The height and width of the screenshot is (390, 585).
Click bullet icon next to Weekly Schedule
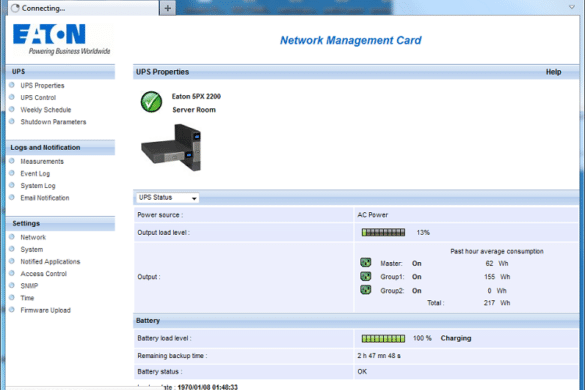point(12,109)
